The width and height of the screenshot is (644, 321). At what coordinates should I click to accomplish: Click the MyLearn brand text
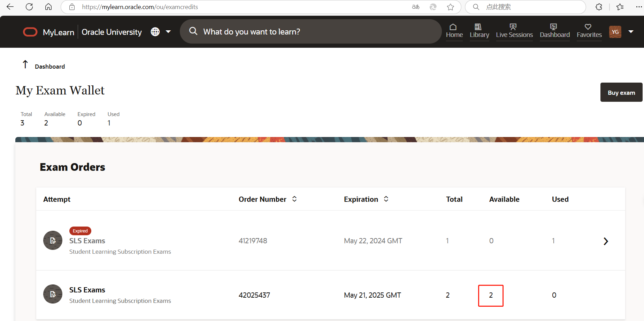59,32
